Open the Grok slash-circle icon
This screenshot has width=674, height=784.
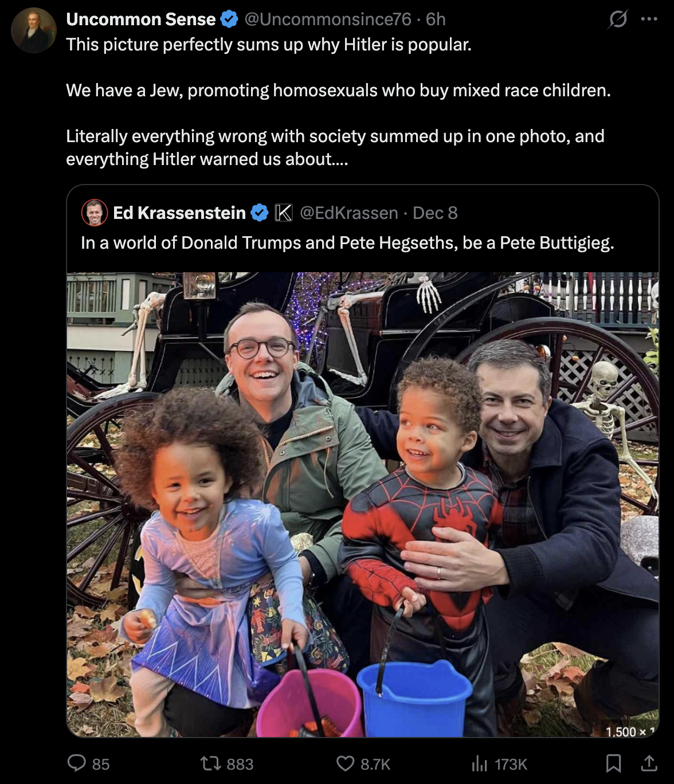(618, 19)
